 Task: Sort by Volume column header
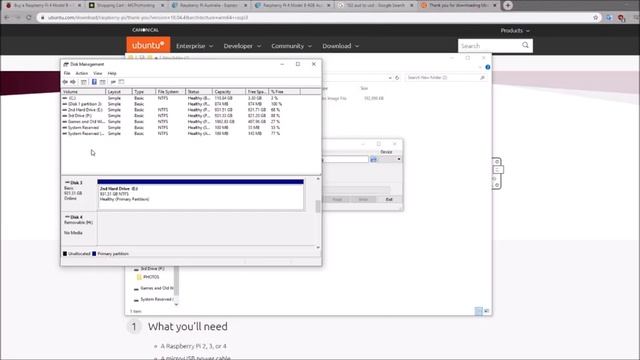tap(83, 92)
